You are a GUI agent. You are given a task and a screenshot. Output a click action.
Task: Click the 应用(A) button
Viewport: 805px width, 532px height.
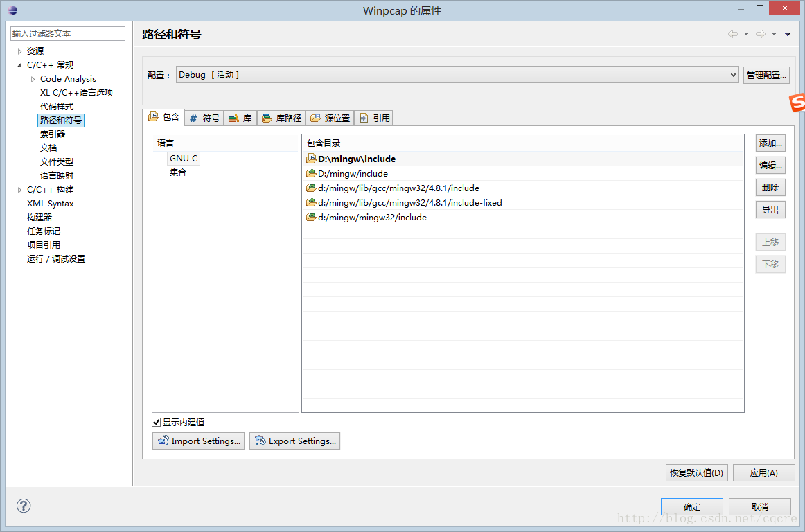coord(763,472)
